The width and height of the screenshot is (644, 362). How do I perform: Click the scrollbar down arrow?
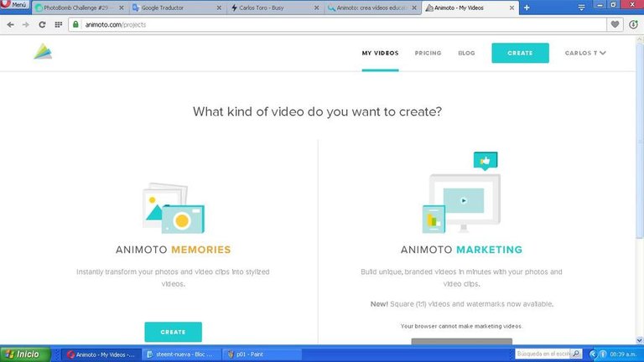pyautogui.click(x=640, y=340)
